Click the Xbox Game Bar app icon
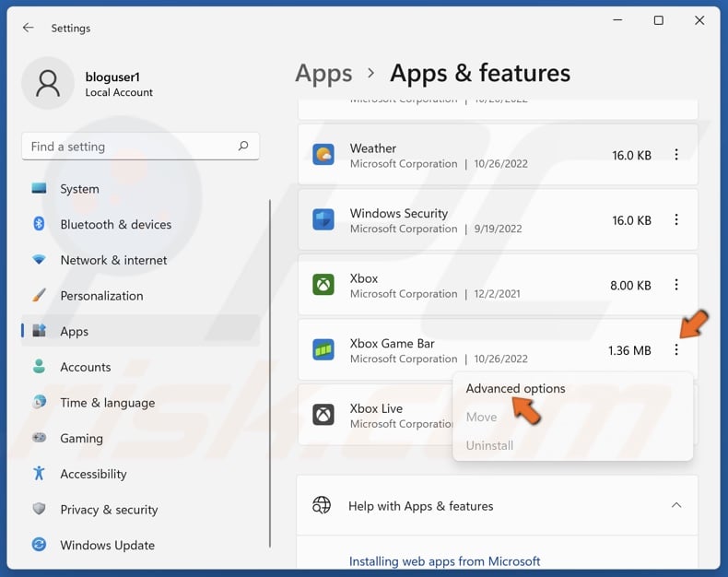 tap(323, 350)
